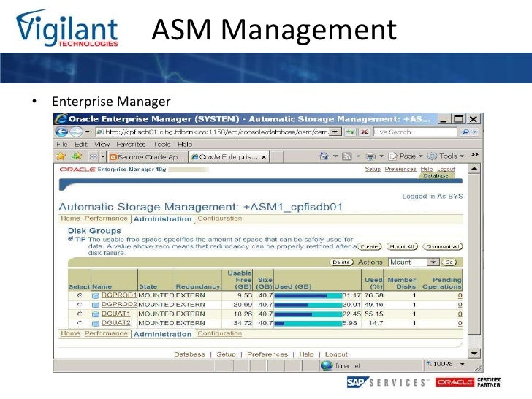This screenshot has width=532, height=399.
Task: Open the Actions Mount dropdown
Action: pos(433,262)
